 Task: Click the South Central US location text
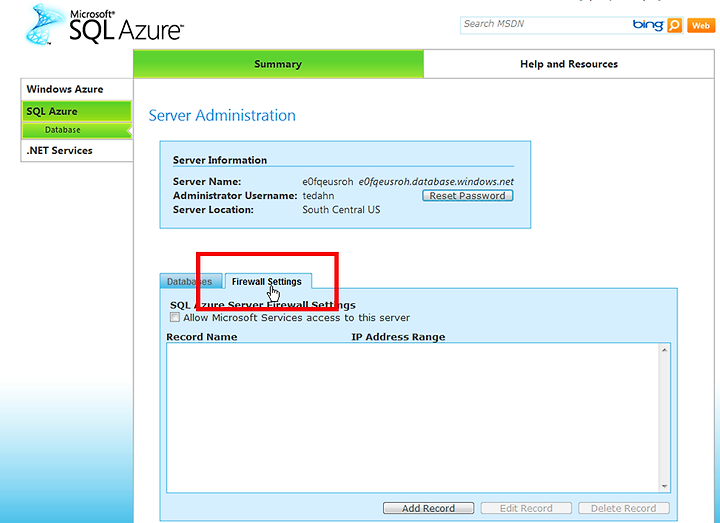click(341, 210)
